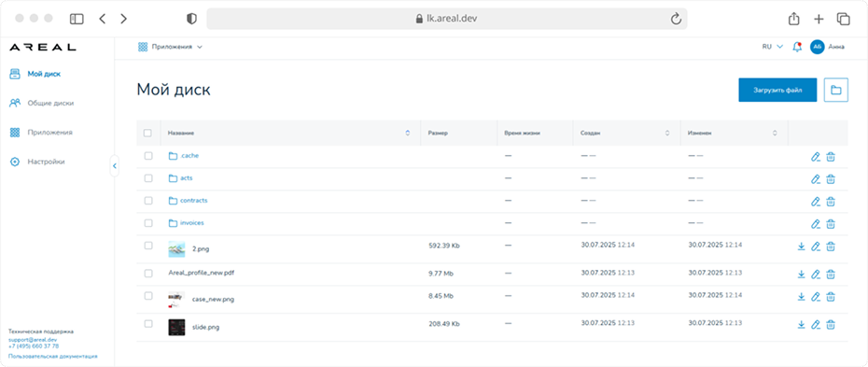The width and height of the screenshot is (868, 367).
Task: Check the case_new.png checkbox
Action: click(x=147, y=296)
